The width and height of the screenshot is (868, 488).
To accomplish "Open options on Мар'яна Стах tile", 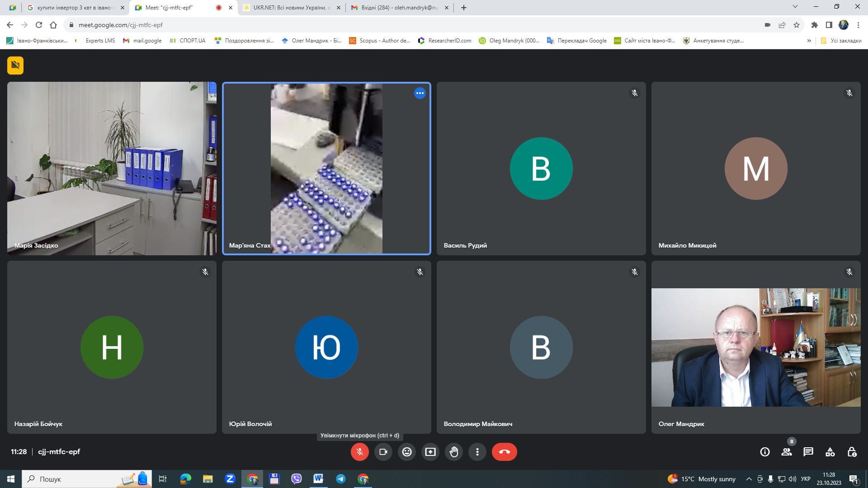I will [420, 93].
